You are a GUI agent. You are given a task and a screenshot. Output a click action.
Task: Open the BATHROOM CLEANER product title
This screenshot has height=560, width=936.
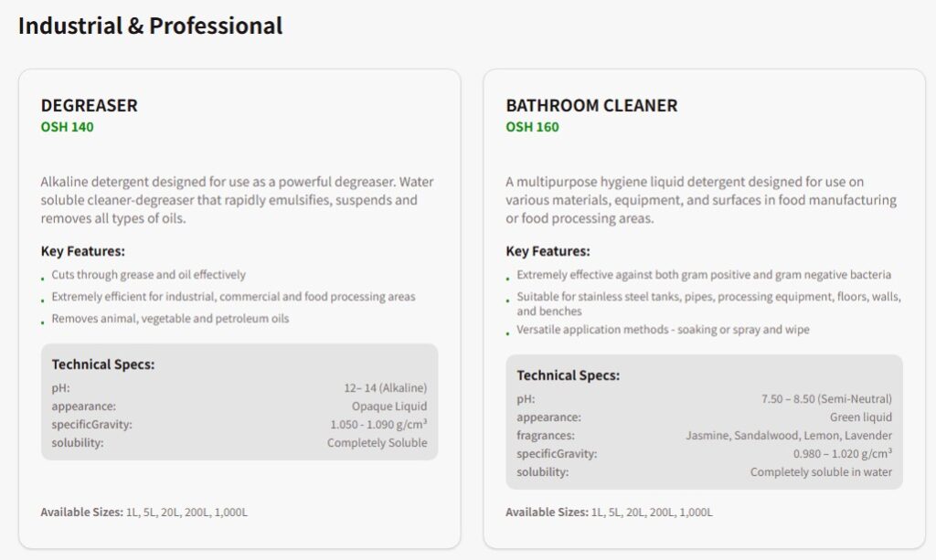591,105
